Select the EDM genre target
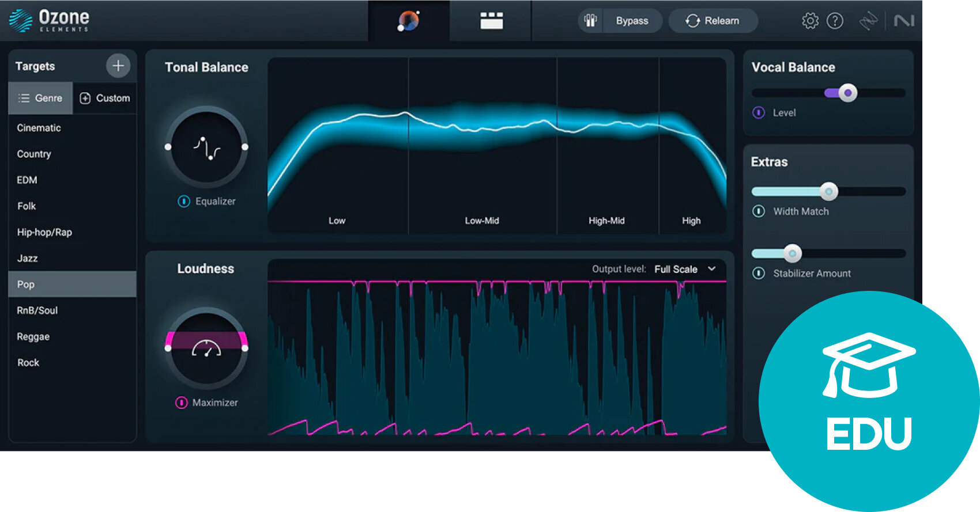 (x=72, y=180)
